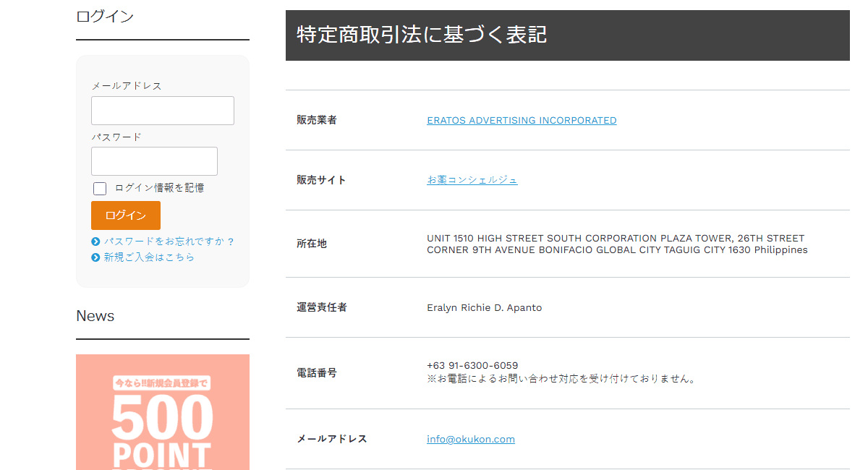Viewport: 868px width, 470px height.
Task: Select the 販売サイト row label
Action: [x=321, y=180]
